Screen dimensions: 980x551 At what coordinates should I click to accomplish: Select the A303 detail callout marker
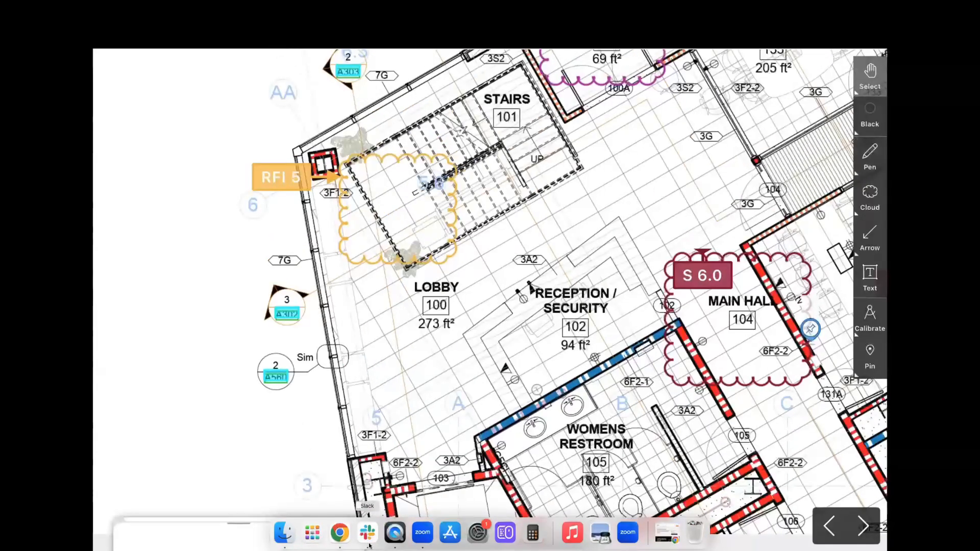[x=348, y=71]
